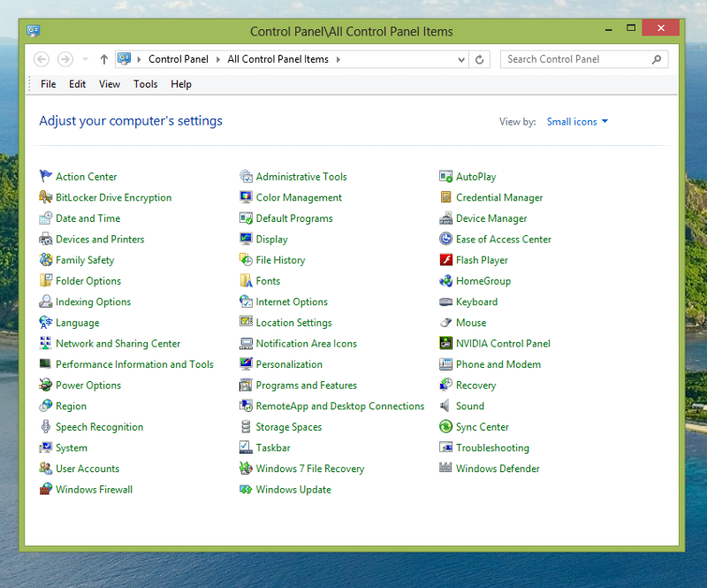
Task: Click the AutoPlay icon
Action: click(x=445, y=176)
